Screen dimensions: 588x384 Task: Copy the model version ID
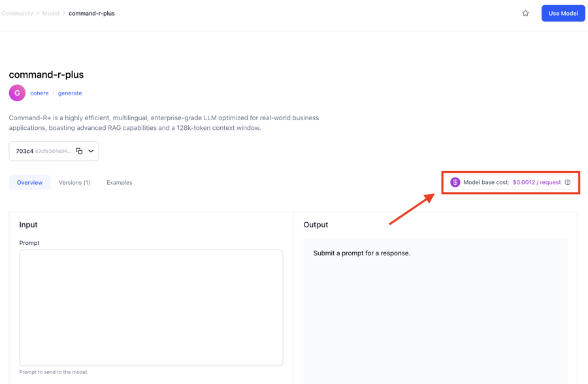click(79, 151)
